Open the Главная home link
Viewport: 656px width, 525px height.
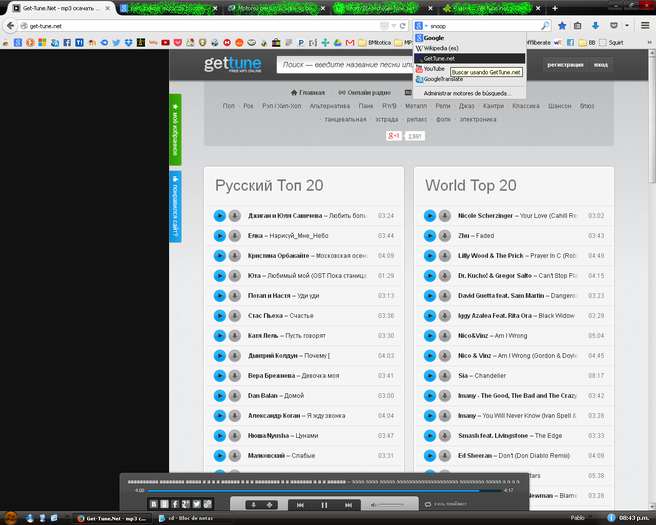click(x=308, y=92)
